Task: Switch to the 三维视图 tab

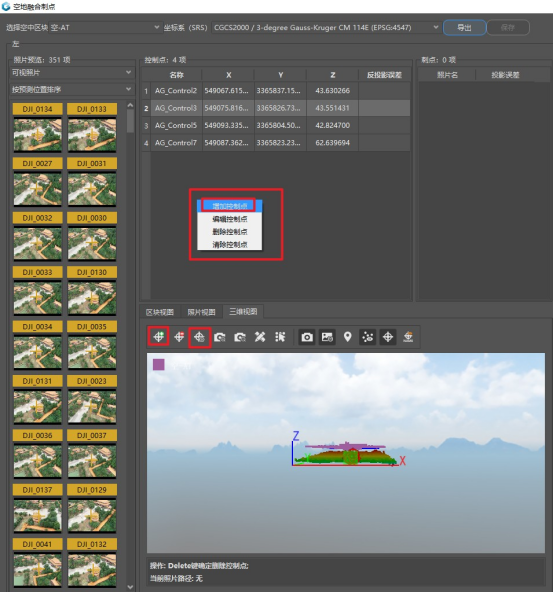Action: 243,312
